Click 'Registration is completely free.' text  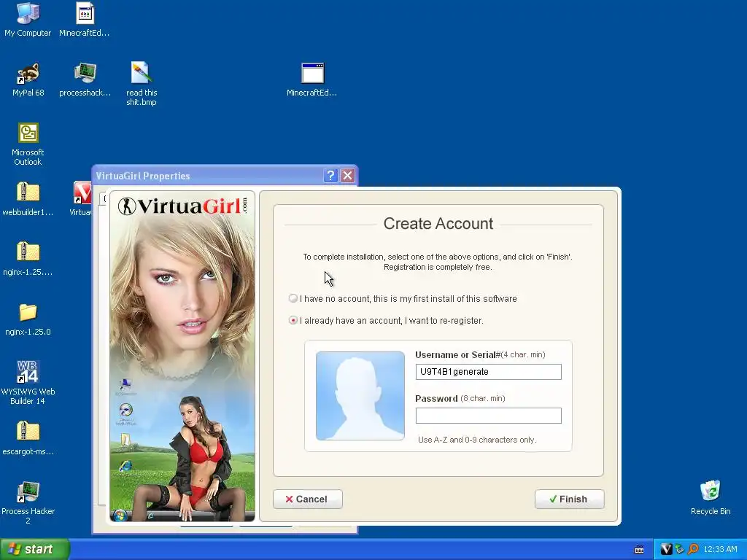(x=438, y=267)
